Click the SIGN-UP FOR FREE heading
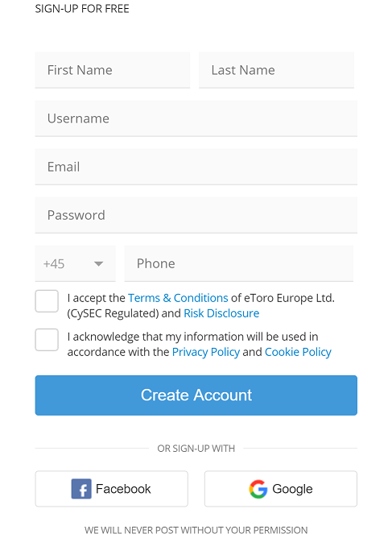Viewport: 392px width, 538px height. (x=82, y=9)
